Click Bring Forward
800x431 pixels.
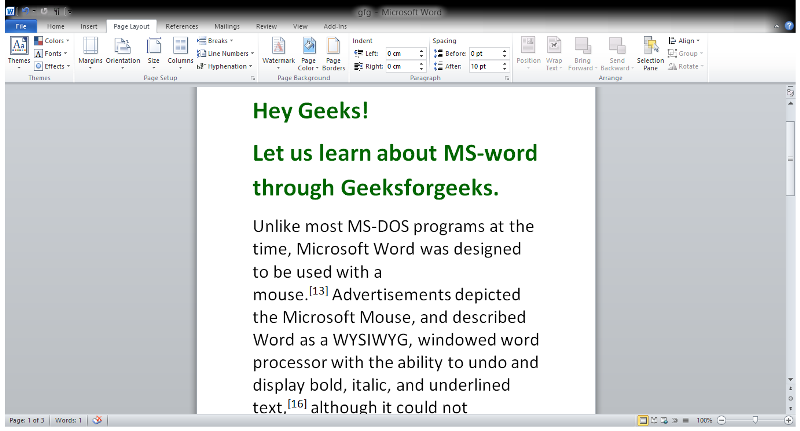pyautogui.click(x=582, y=53)
